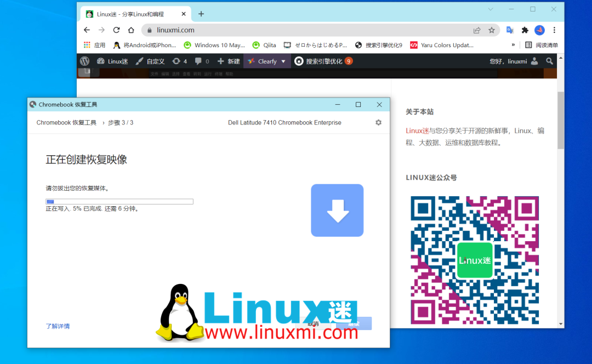This screenshot has height=364, width=592.
Task: Click the Chromebook recovery tool title icon
Action: pos(33,105)
